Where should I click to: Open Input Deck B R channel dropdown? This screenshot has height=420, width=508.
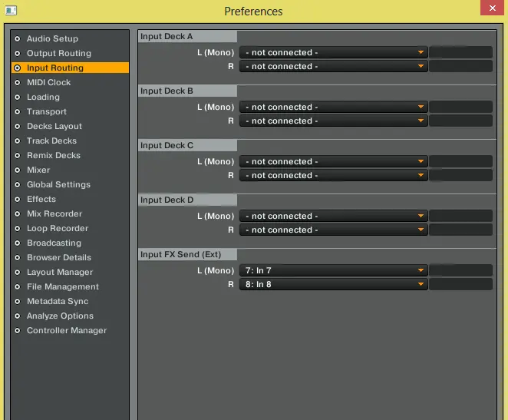pyautogui.click(x=333, y=121)
